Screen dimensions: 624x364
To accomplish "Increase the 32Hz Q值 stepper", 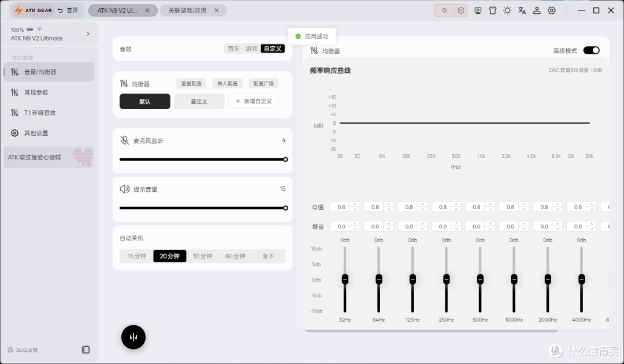I will tap(355, 205).
